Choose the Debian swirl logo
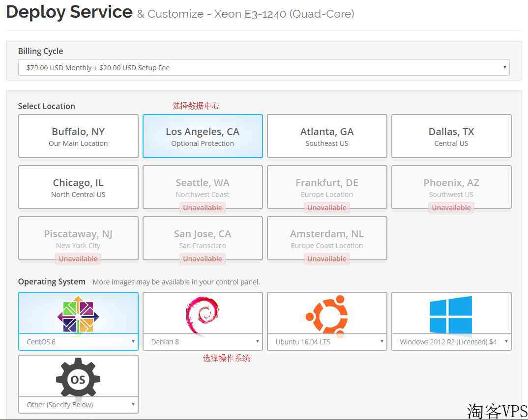The image size is (528, 420). (202, 316)
